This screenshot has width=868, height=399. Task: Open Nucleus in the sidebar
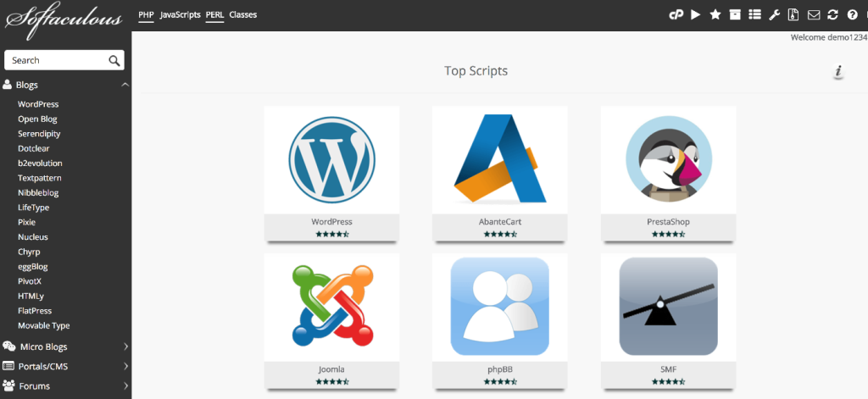click(33, 237)
